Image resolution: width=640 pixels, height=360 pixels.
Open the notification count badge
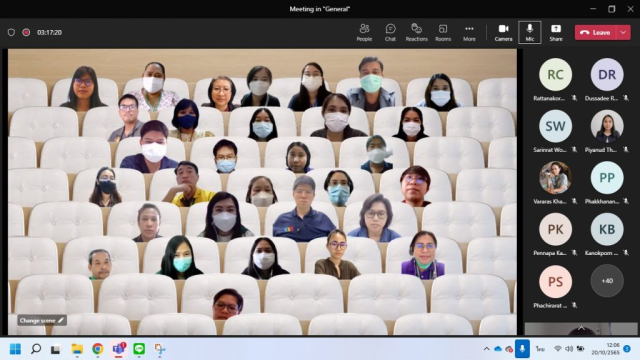627,349
